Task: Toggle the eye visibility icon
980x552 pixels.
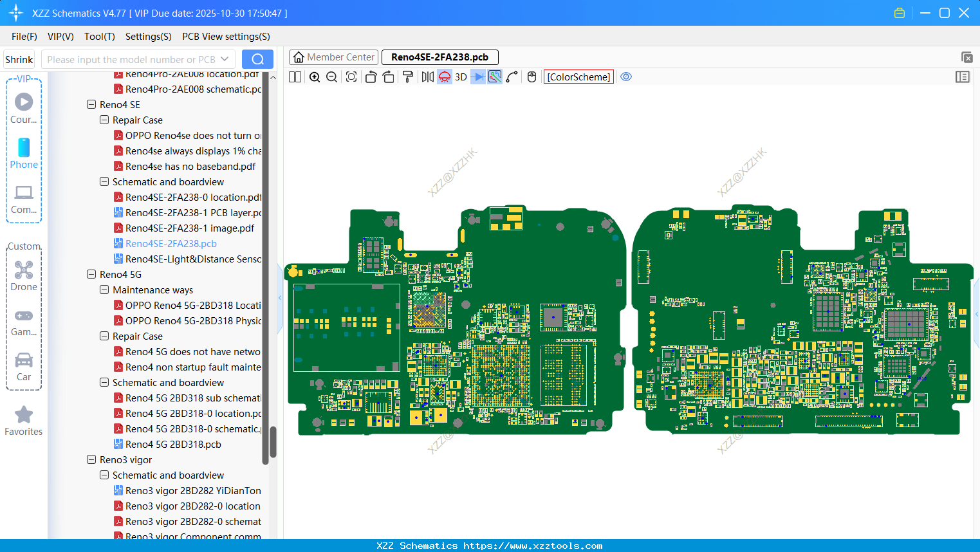Action: (x=626, y=77)
